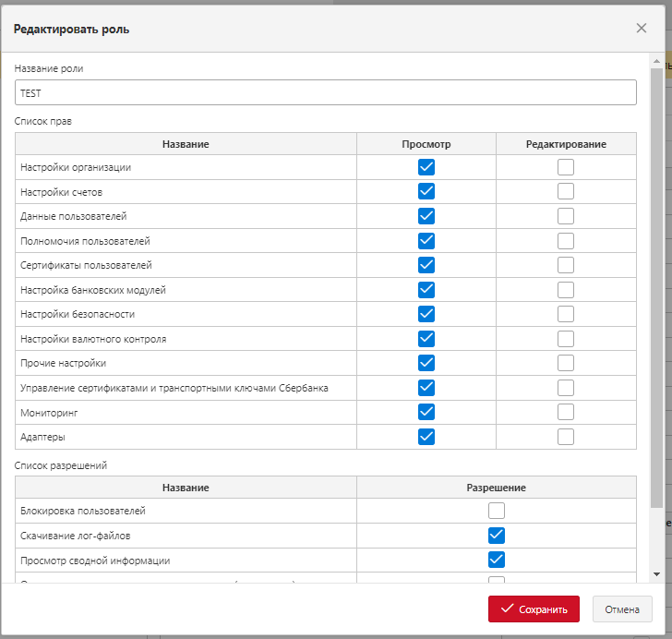Click the Название роли input field
This screenshot has height=639, width=672.
click(x=325, y=92)
